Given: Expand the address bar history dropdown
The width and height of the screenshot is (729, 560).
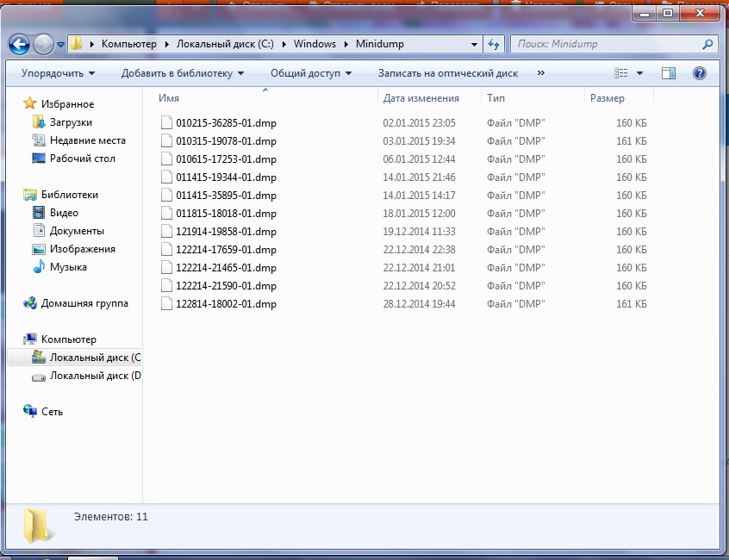Looking at the screenshot, I should coord(474,45).
